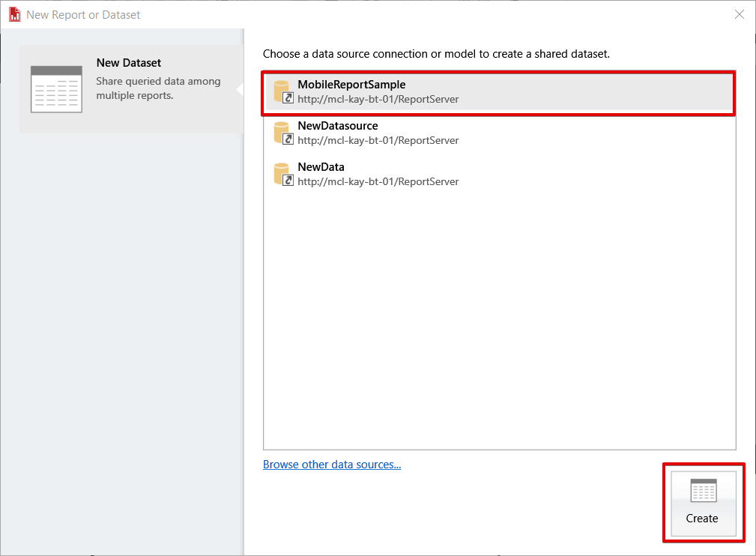The height and width of the screenshot is (556, 756).
Task: Click empty area of data source list
Action: 499,315
